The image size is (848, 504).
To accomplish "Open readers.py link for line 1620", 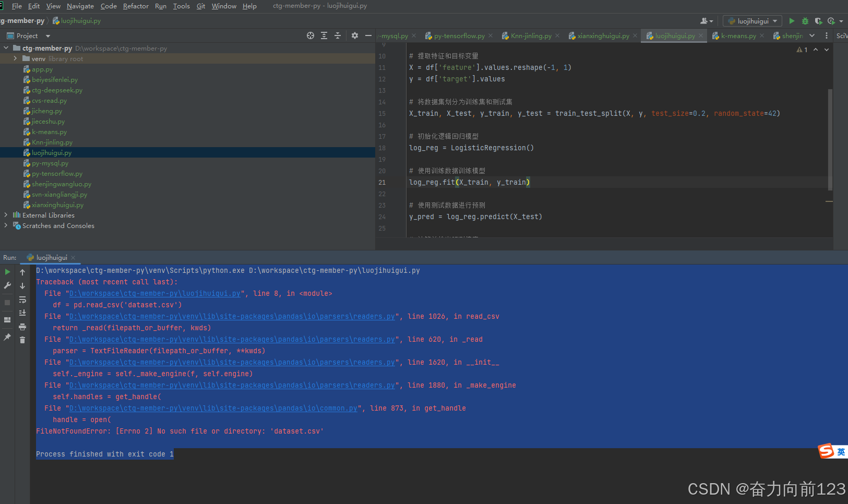I will (x=232, y=362).
